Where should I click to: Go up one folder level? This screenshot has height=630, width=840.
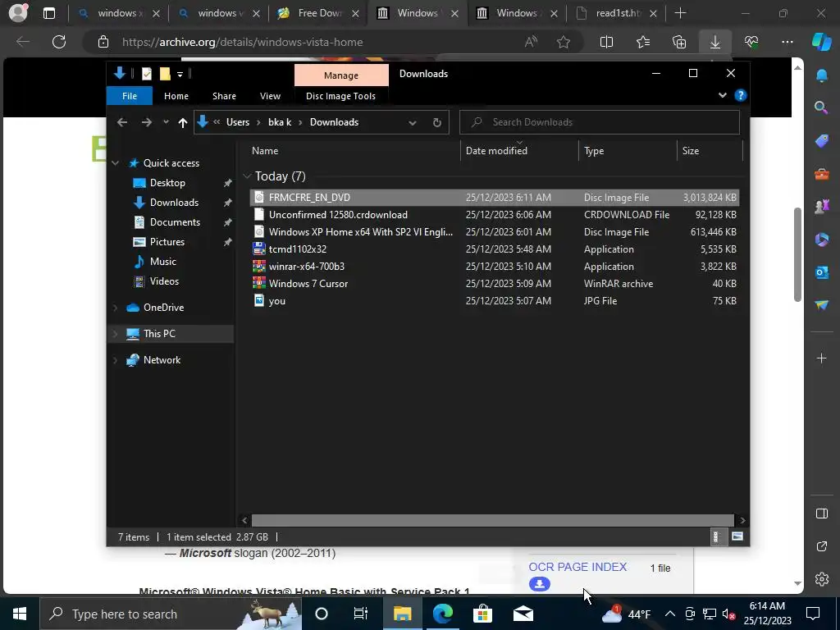183,123
